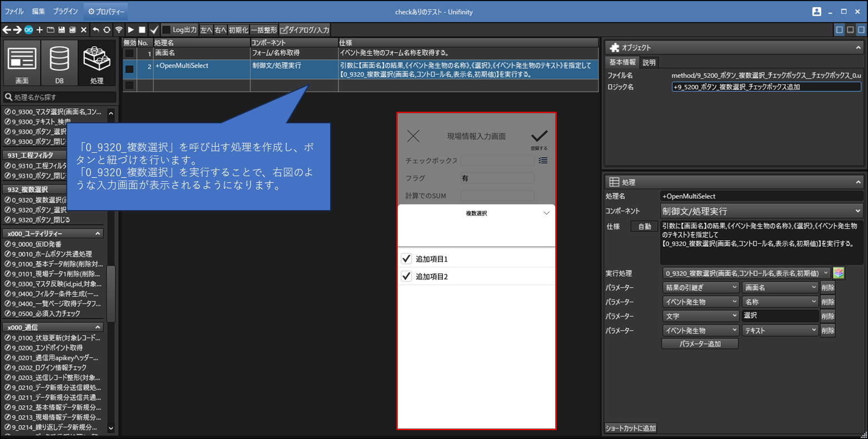Click the Wi-Fi connection icon

point(119,30)
